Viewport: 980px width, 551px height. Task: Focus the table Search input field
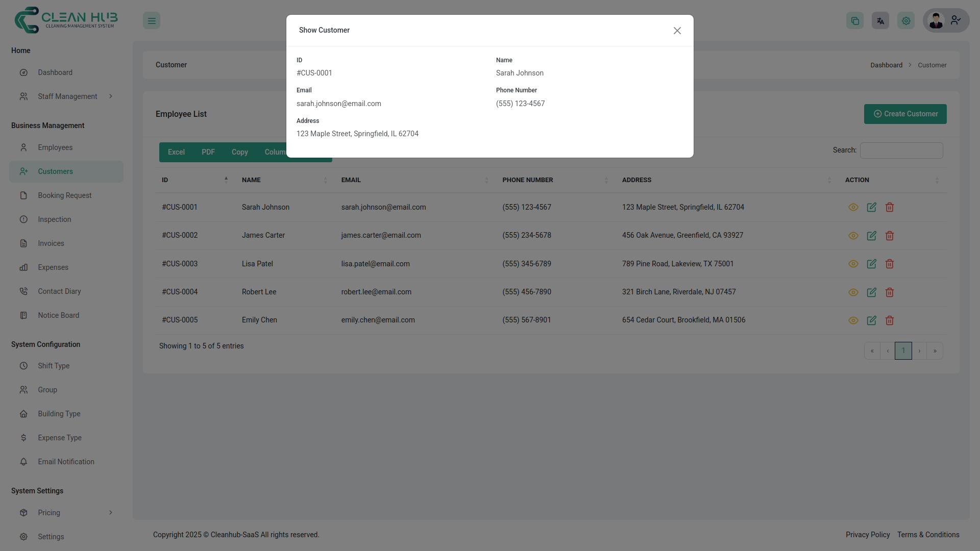click(901, 151)
